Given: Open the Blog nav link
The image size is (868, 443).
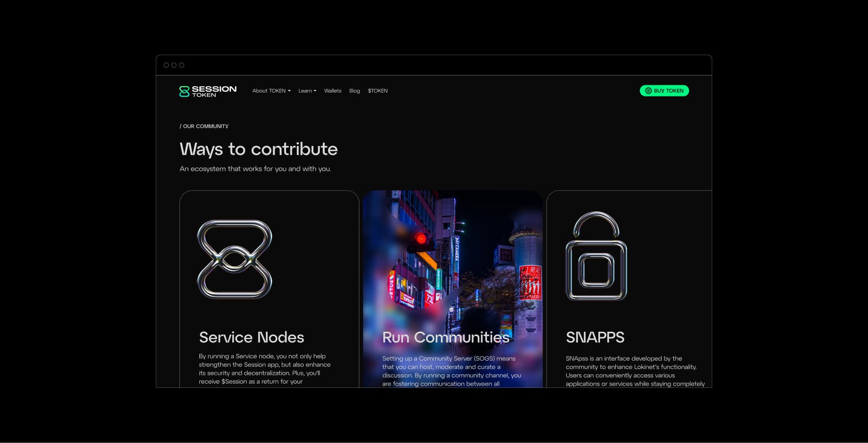Looking at the screenshot, I should (x=354, y=91).
